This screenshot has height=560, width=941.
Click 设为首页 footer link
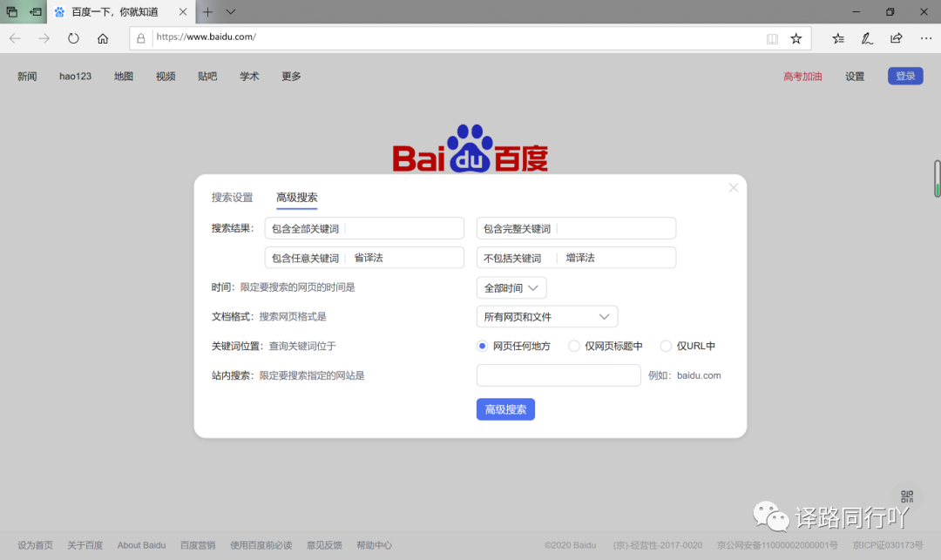point(35,545)
